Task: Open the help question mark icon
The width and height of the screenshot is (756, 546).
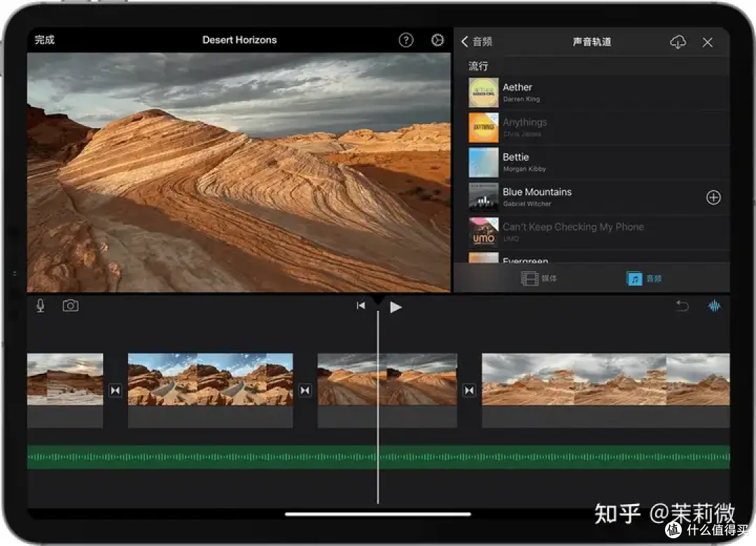Action: click(406, 40)
